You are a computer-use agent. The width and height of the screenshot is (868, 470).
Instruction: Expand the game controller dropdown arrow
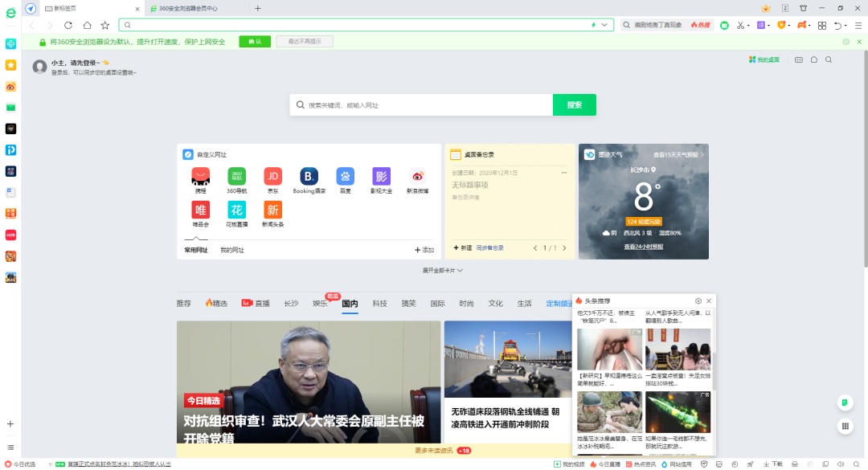pyautogui.click(x=809, y=26)
